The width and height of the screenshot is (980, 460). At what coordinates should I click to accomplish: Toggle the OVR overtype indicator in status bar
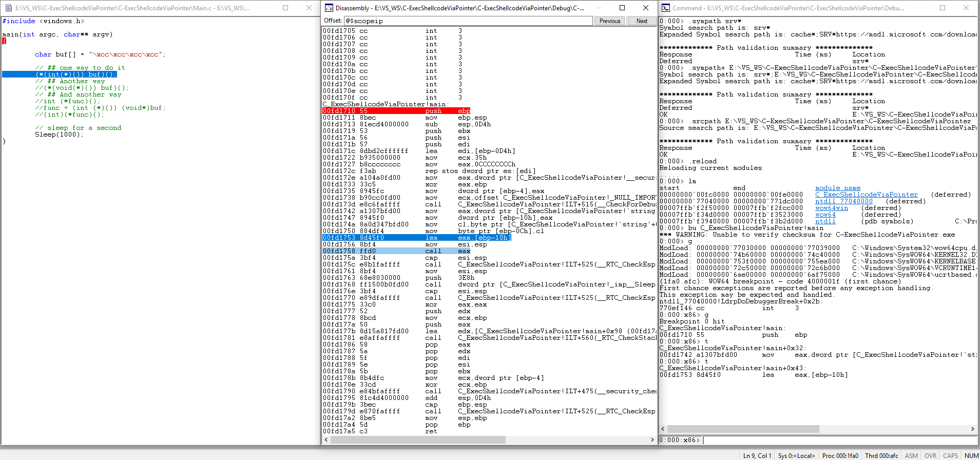click(930, 455)
